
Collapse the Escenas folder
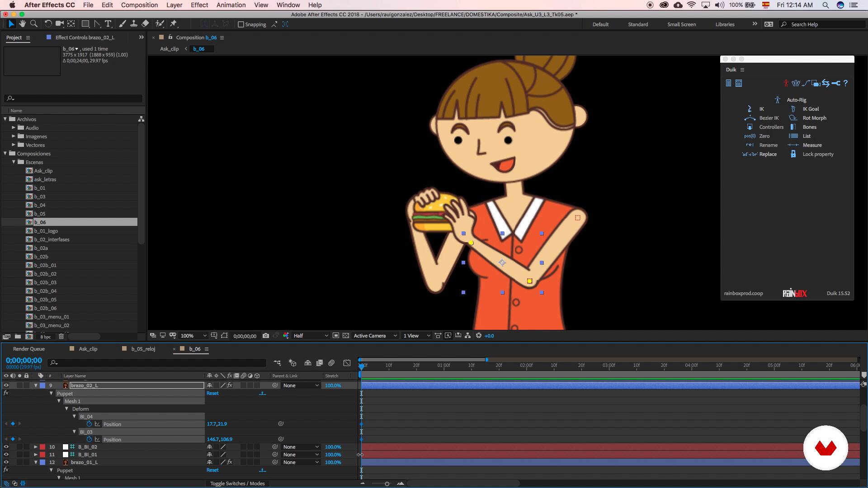14,162
